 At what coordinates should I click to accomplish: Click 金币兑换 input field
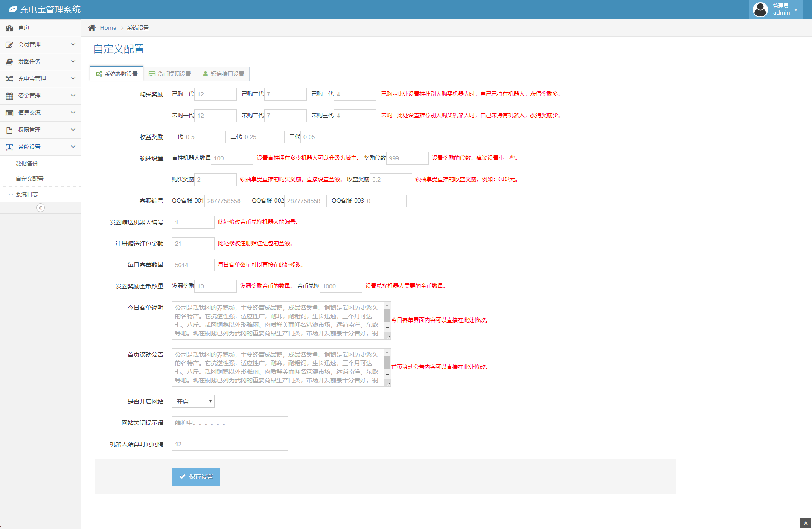[341, 286]
